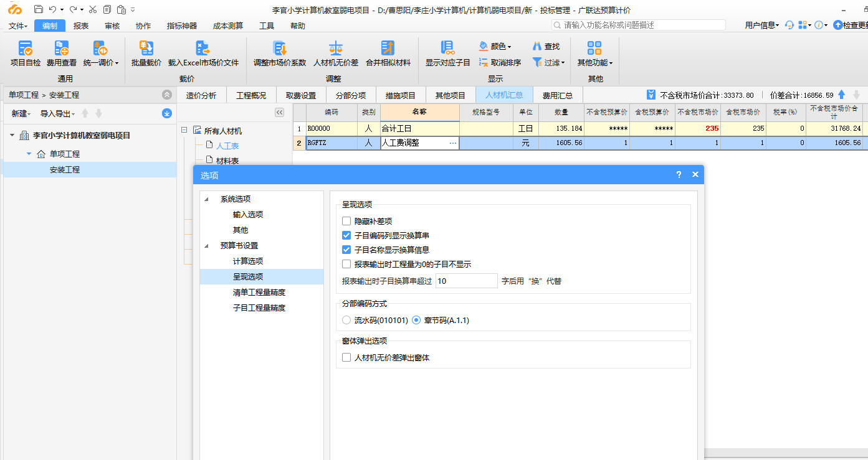The image size is (868, 460).
Task: Click the customer service headset icon
Action: 789,25
